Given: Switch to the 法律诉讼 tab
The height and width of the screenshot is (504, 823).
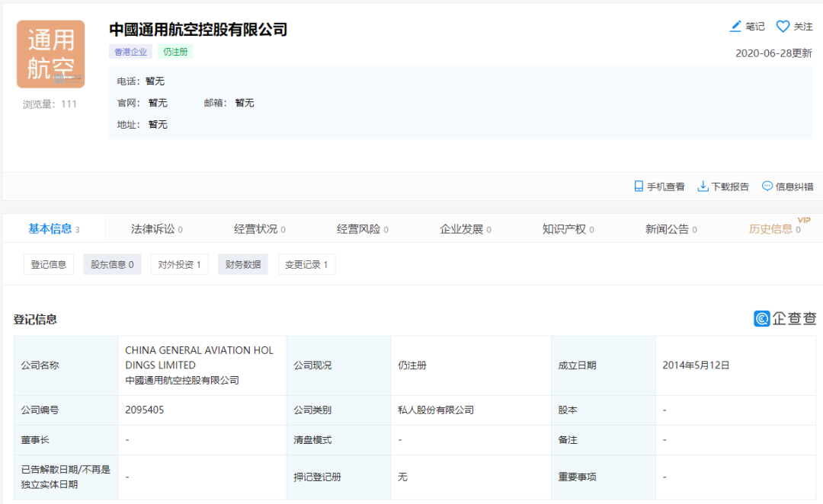Looking at the screenshot, I should point(156,228).
